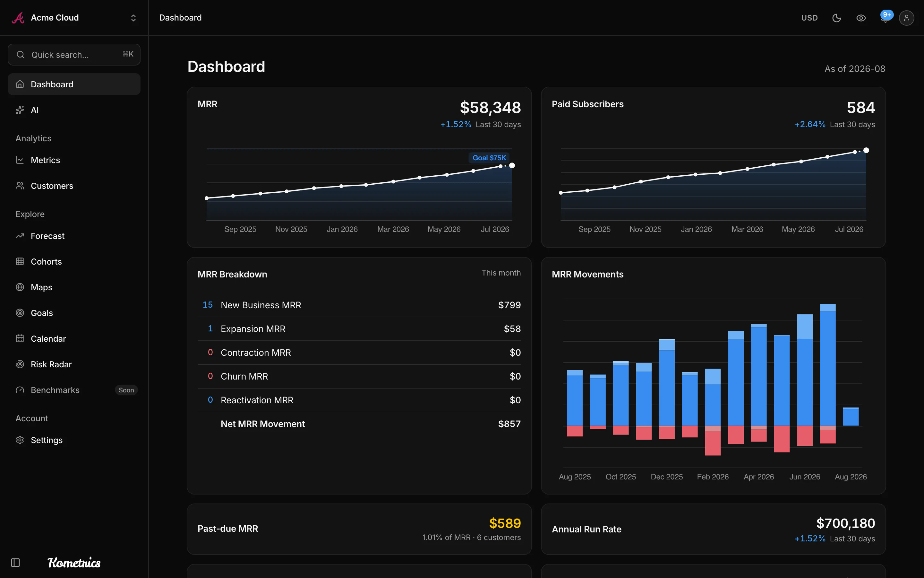Select latest Paid Subscribers data point

click(x=866, y=150)
